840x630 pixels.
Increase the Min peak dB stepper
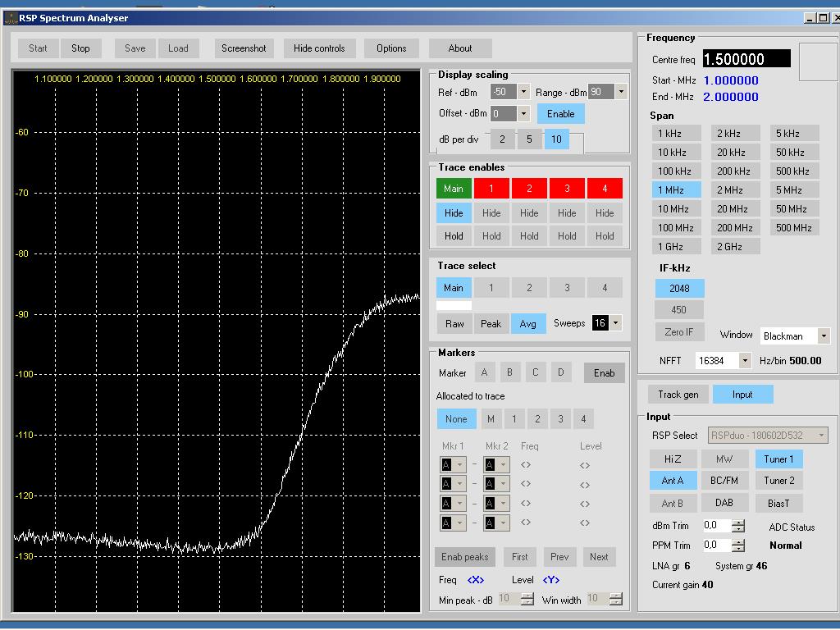[527, 596]
